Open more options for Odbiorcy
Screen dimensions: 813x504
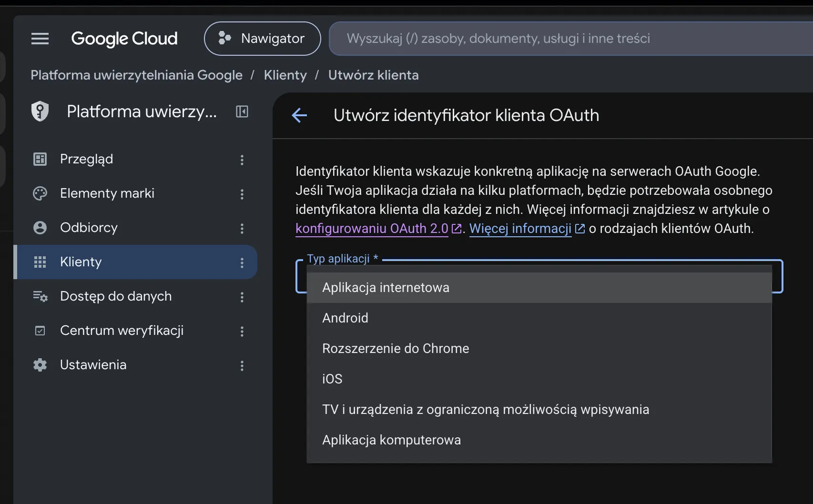pyautogui.click(x=242, y=228)
